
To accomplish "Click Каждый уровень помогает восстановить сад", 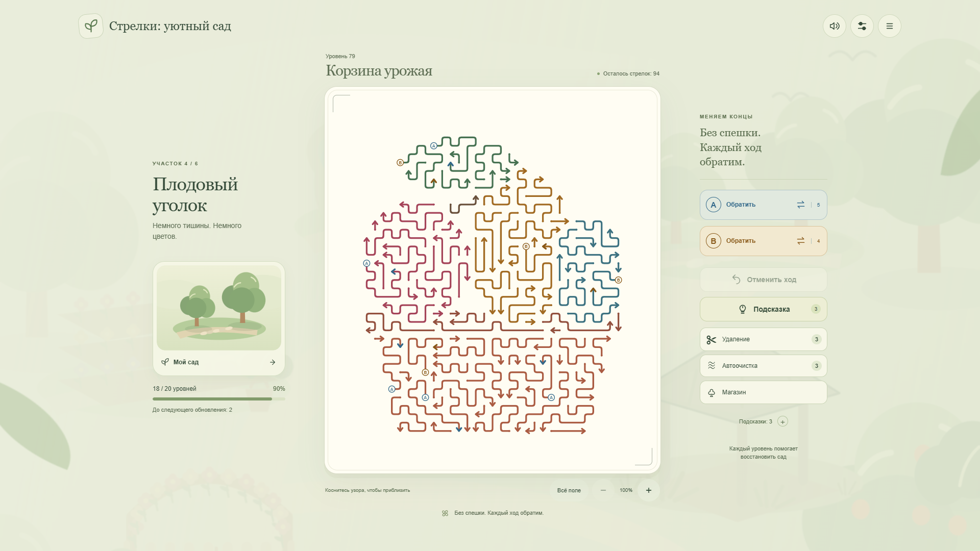I will point(764,453).
